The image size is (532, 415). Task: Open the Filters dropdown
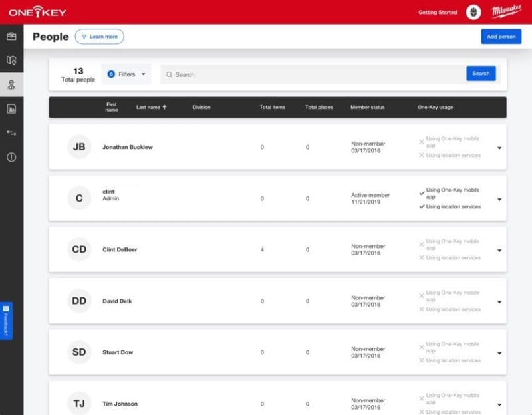click(x=126, y=74)
